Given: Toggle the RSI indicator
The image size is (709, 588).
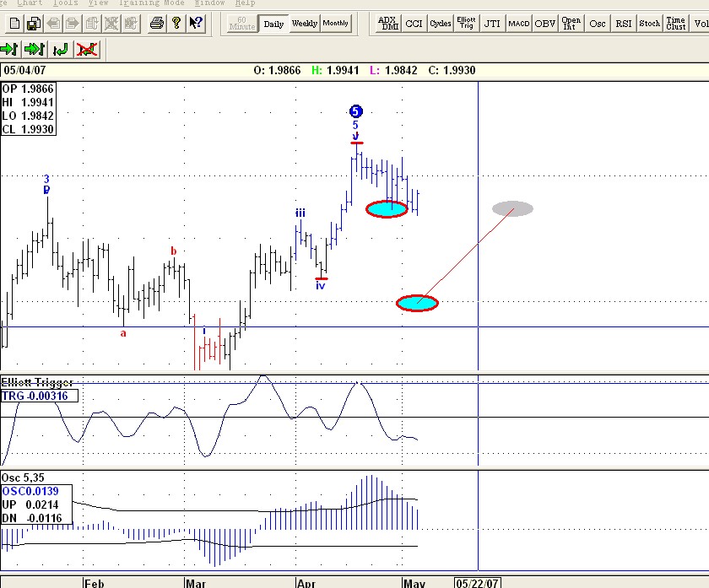Looking at the screenshot, I should tap(624, 24).
